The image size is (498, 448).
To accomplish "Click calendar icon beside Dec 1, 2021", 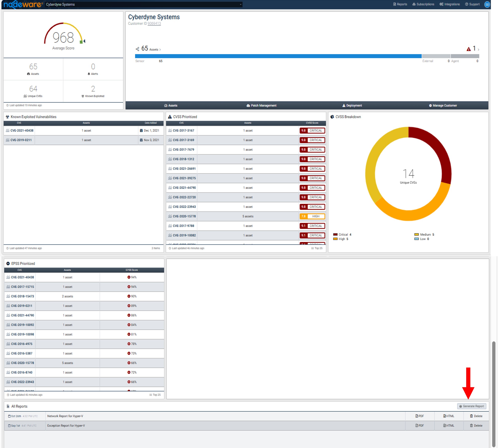I will tap(141, 131).
